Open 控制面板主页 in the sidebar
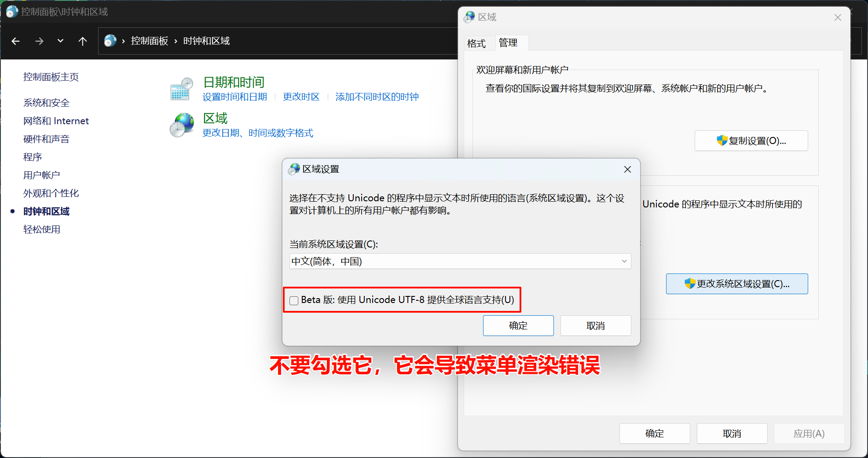Viewport: 868px width, 458px height. point(51,77)
